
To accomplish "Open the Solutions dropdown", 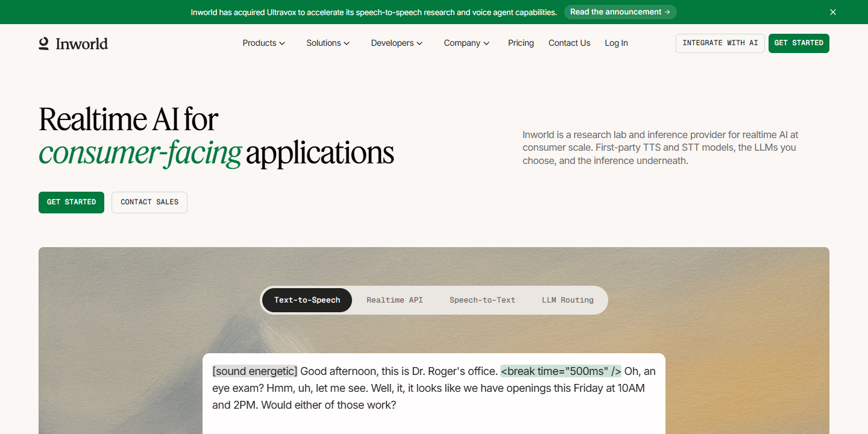I will pyautogui.click(x=328, y=43).
